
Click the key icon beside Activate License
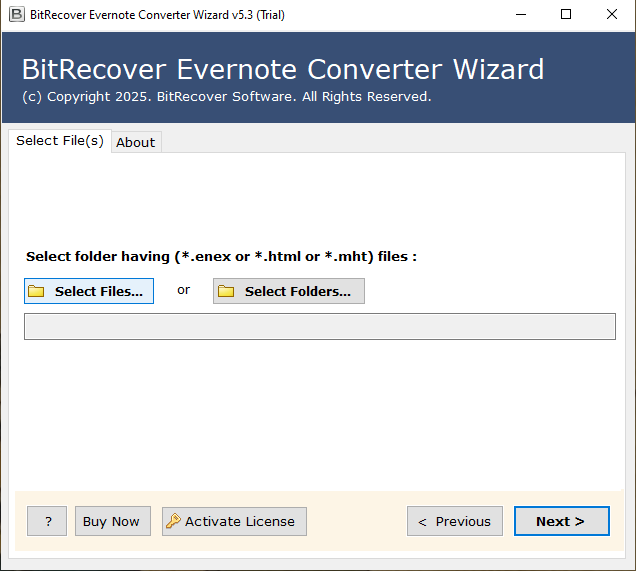click(x=173, y=521)
